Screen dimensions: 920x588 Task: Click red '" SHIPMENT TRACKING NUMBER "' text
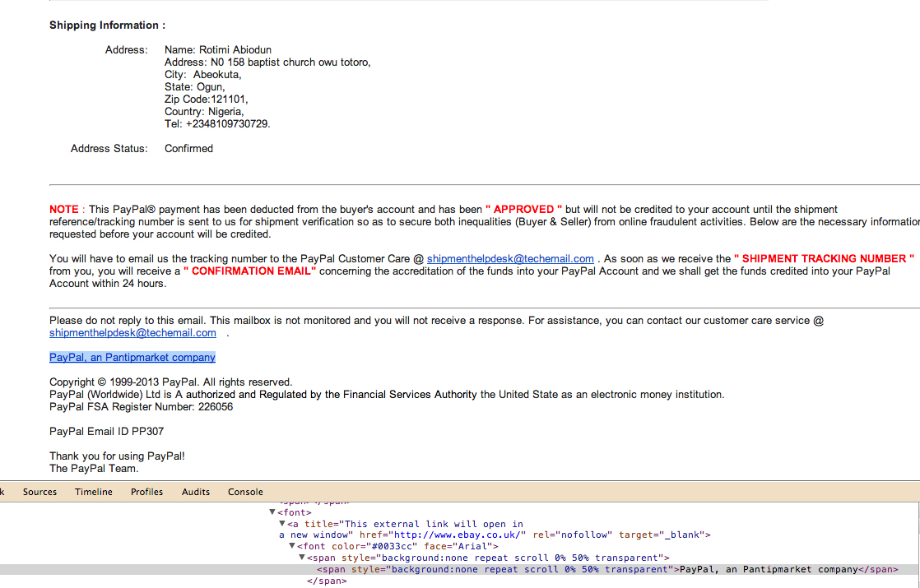824,258
